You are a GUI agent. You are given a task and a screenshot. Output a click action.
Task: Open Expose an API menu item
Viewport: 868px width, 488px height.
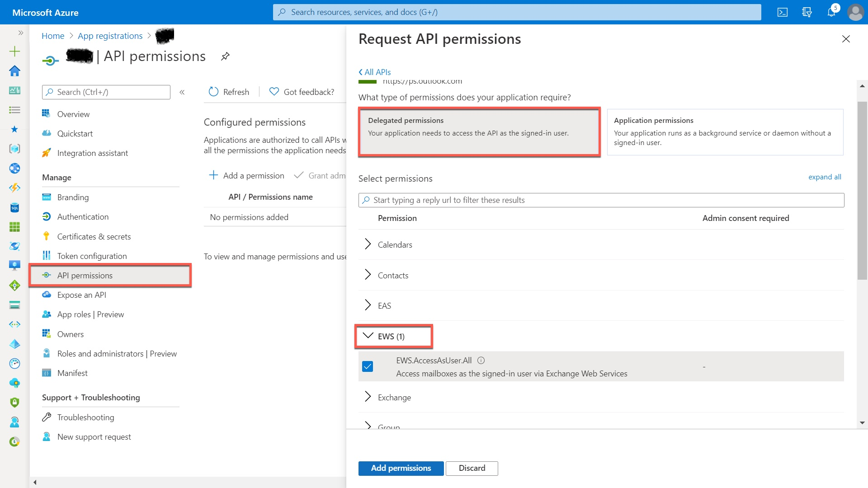(x=81, y=295)
